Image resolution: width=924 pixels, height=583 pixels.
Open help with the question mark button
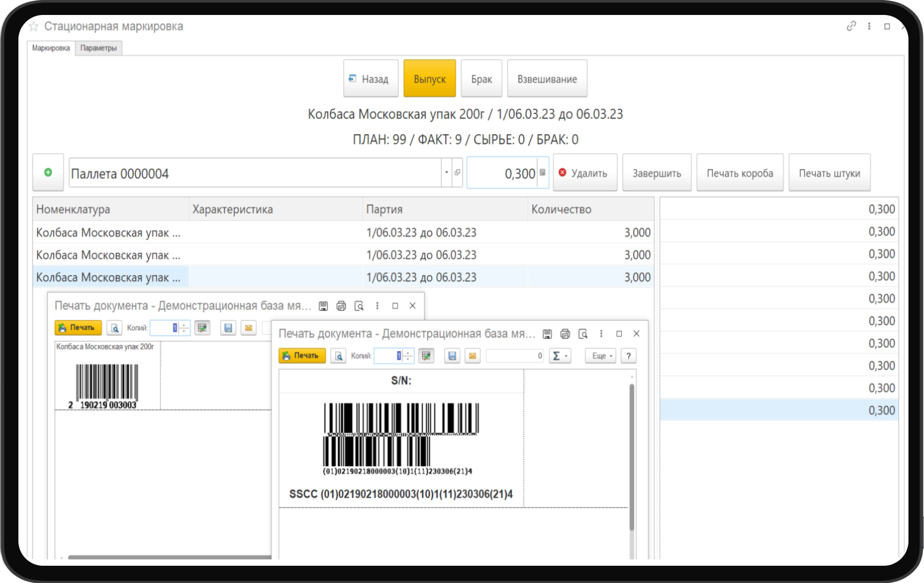pos(629,356)
